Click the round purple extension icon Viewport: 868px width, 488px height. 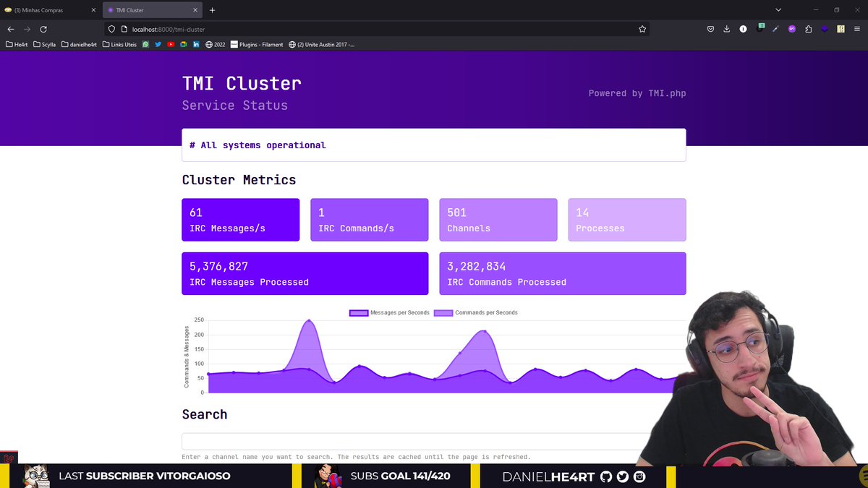click(791, 29)
